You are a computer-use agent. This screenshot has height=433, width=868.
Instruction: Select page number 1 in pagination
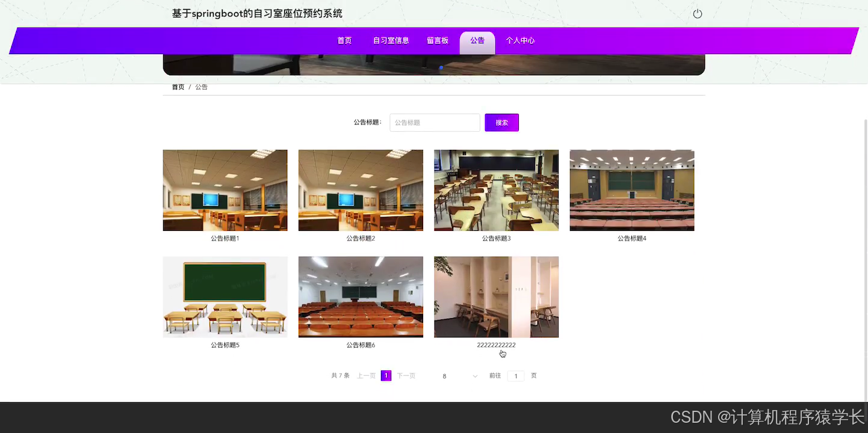coord(386,375)
